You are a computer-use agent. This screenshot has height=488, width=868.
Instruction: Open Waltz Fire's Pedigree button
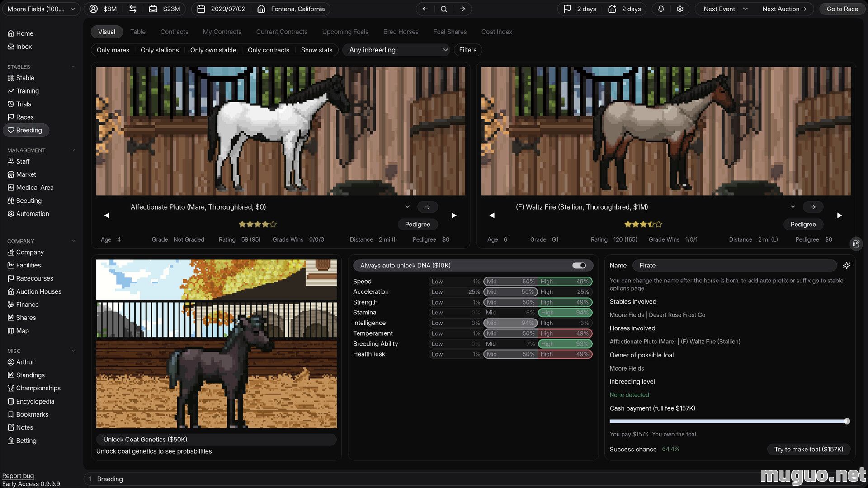803,225
